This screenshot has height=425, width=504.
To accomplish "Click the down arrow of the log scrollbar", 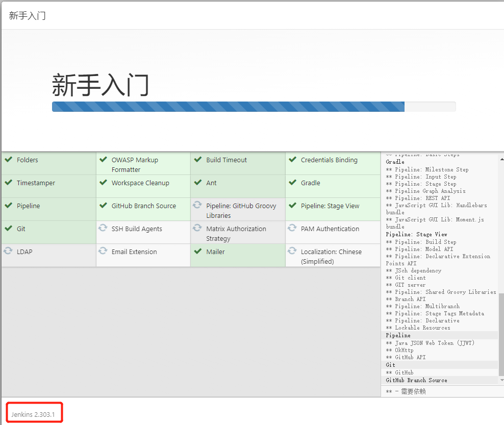I will click(x=501, y=380).
